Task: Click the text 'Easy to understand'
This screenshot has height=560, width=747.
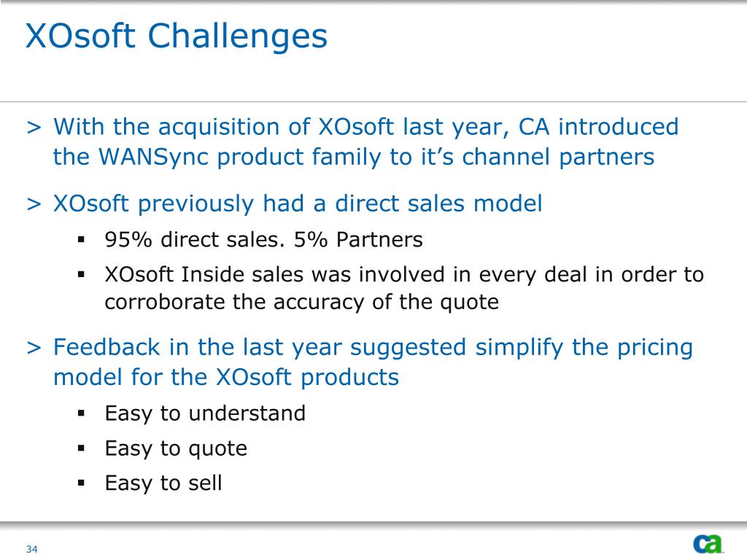Action: 205,413
